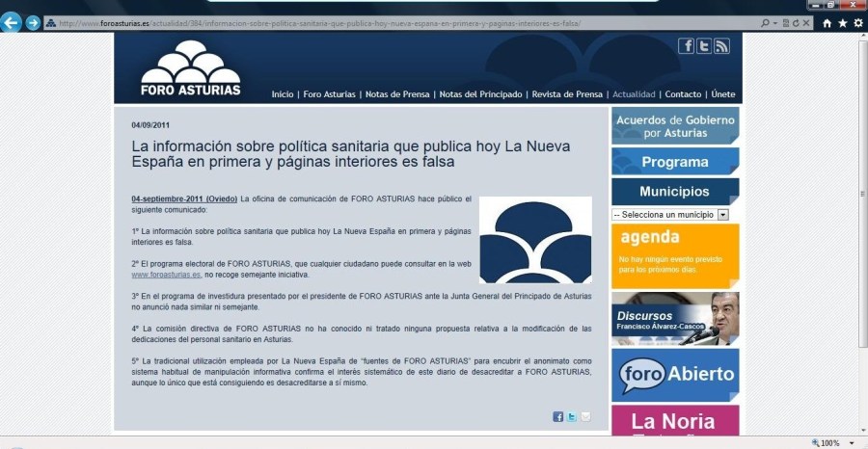The width and height of the screenshot is (868, 449).
Task: Go back with the browser Back arrow
Action: 11,23
